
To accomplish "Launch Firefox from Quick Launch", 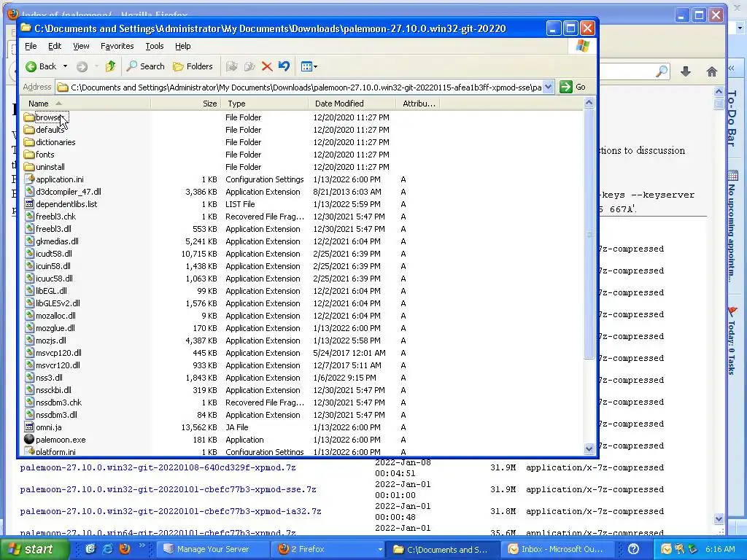I will click(x=125, y=549).
